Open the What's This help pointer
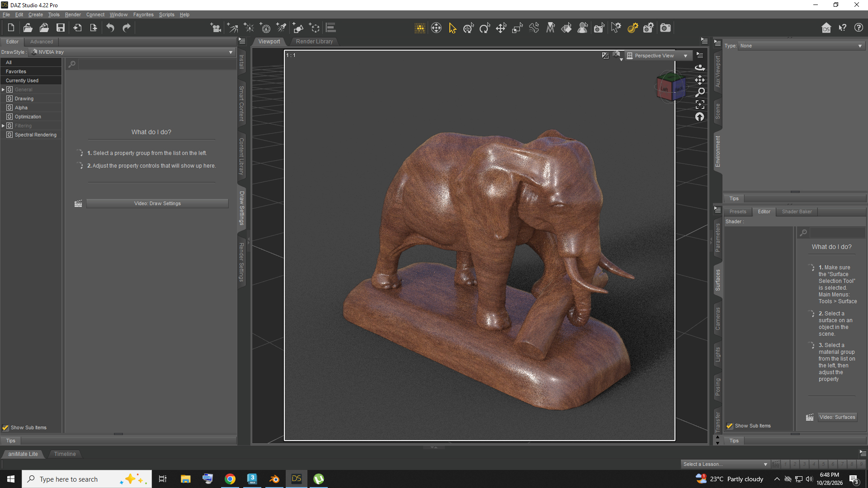Screen dimensions: 868x488 pos(843,28)
